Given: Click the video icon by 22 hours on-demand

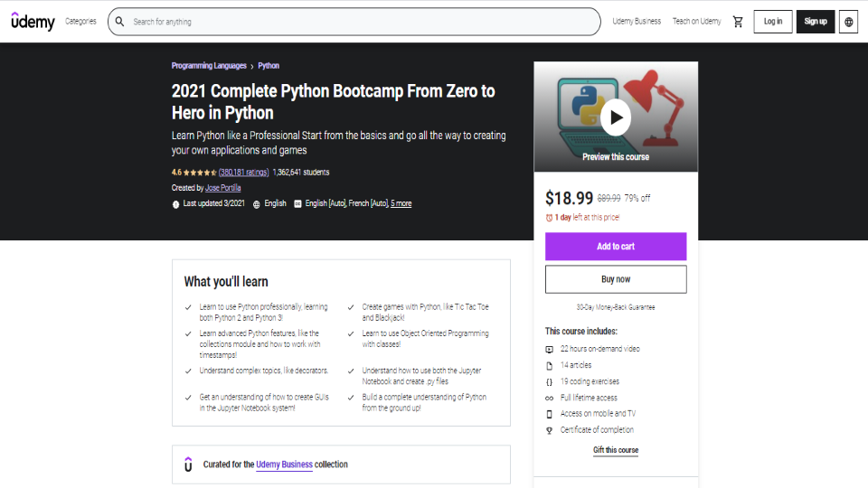Looking at the screenshot, I should coord(549,349).
